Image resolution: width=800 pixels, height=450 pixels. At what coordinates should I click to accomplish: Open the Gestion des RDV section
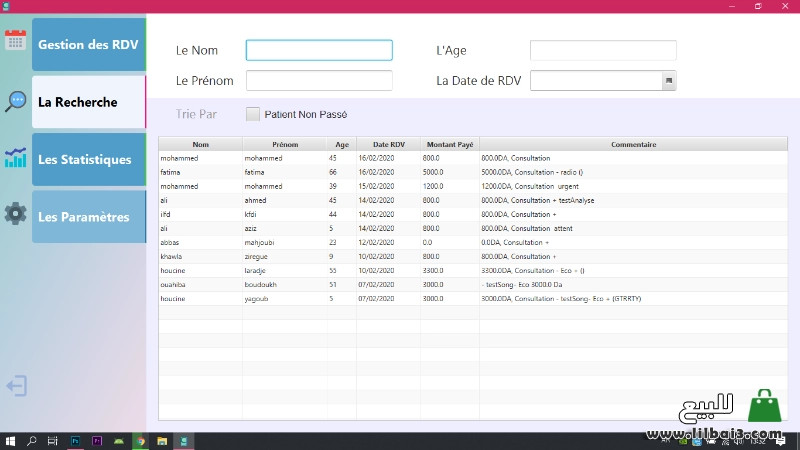click(89, 44)
